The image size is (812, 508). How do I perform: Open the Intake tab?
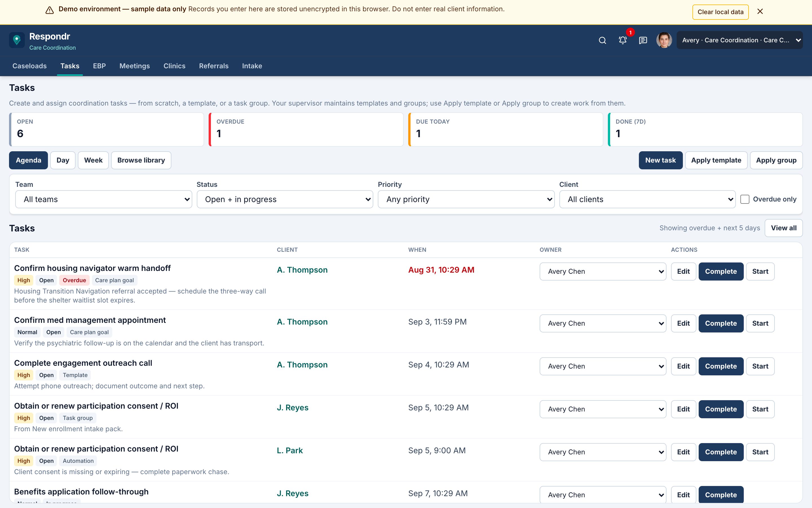252,66
